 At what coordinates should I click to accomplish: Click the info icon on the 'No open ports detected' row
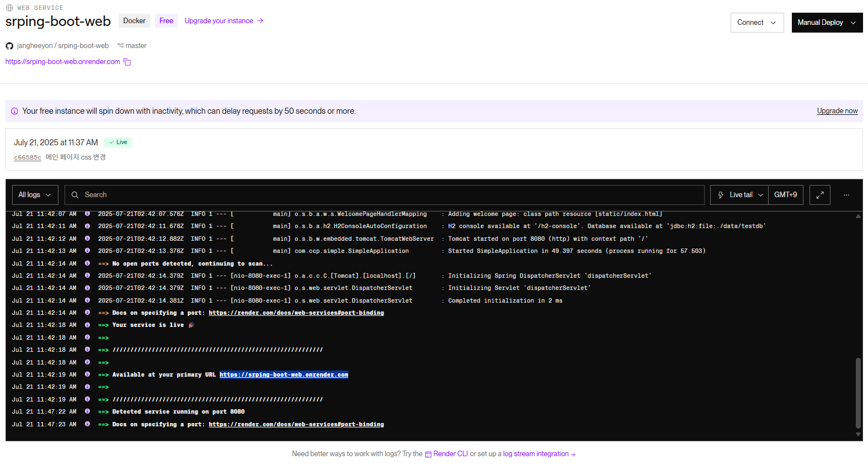pyautogui.click(x=87, y=263)
